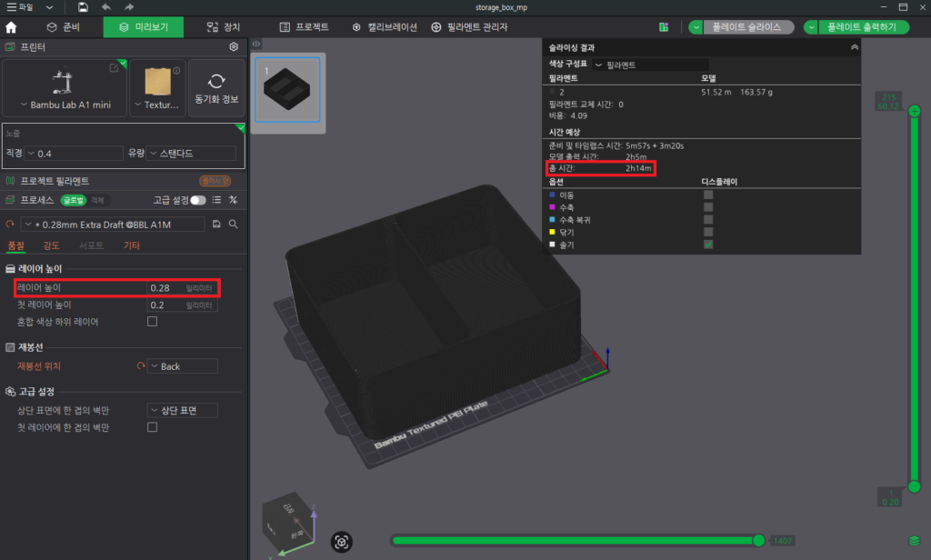
Task: Click the layers icon at bottom right
Action: [915, 540]
